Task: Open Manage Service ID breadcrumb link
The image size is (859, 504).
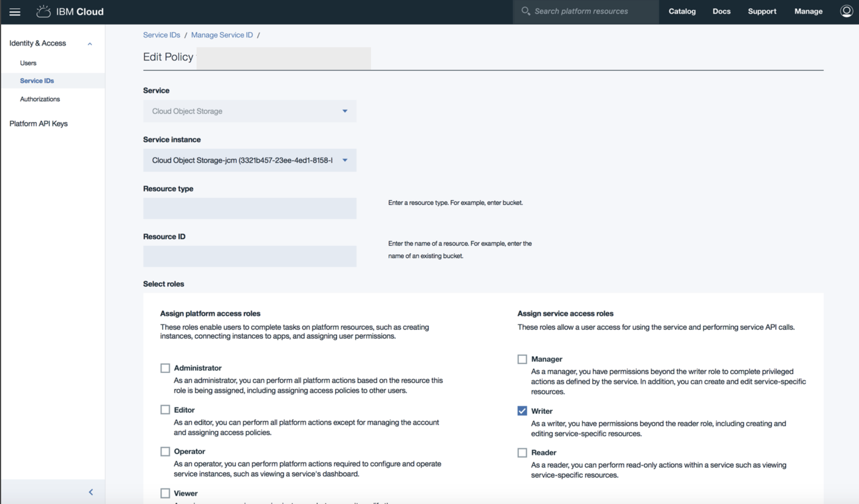Action: click(x=222, y=35)
